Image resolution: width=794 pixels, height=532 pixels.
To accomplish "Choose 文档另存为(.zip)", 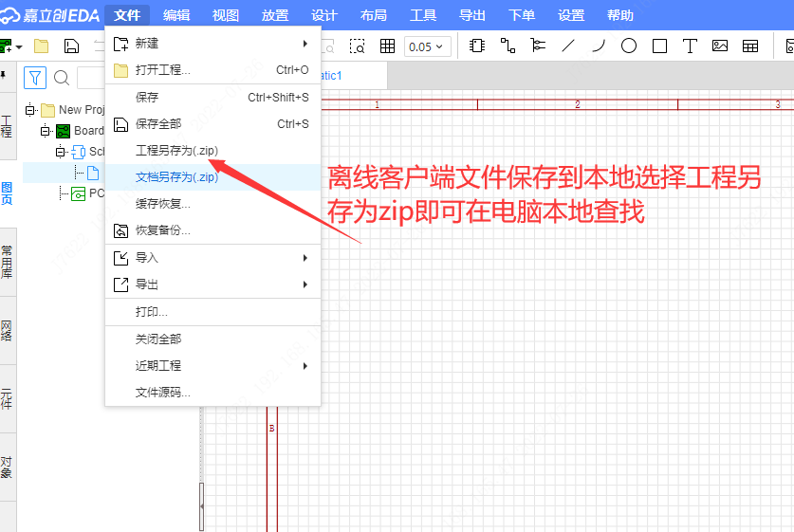I will pos(212,177).
